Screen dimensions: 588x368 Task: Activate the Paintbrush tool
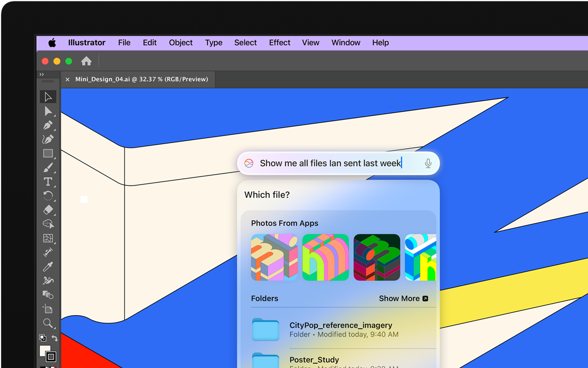pos(48,168)
